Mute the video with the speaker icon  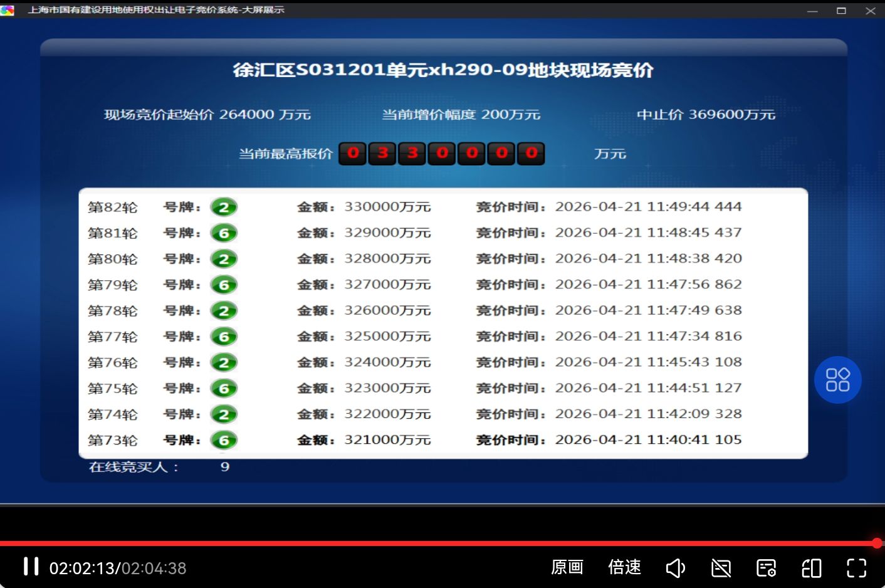pyautogui.click(x=675, y=569)
